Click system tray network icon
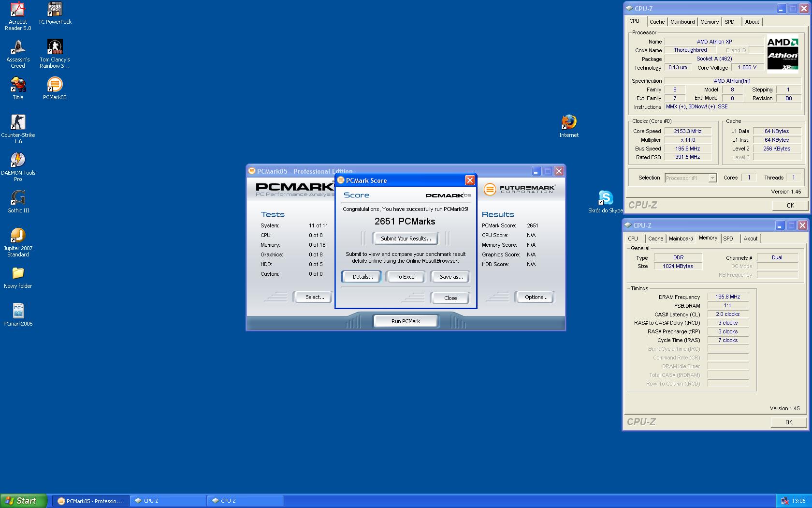This screenshot has width=812, height=508. click(x=785, y=501)
